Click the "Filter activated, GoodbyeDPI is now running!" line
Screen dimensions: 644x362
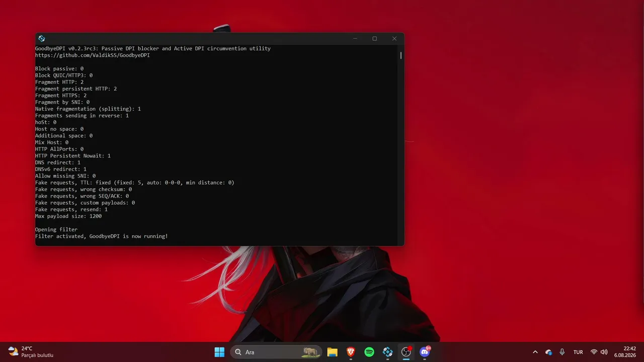click(102, 236)
